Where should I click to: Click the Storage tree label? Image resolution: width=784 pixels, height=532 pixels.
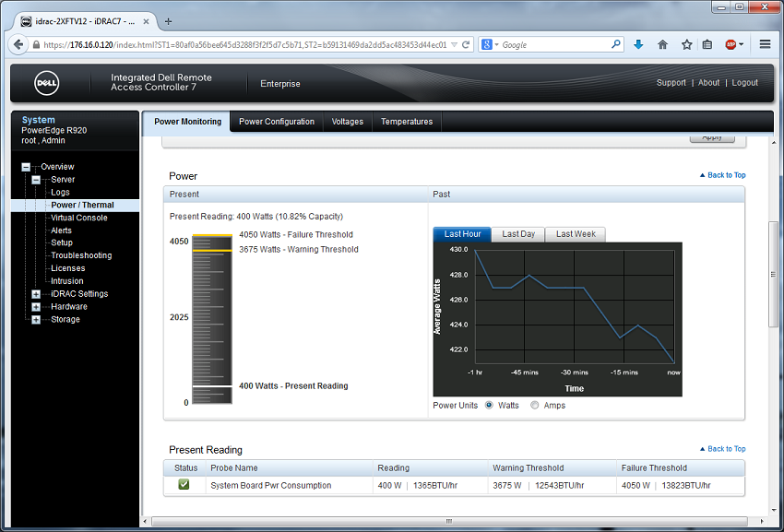[65, 320]
